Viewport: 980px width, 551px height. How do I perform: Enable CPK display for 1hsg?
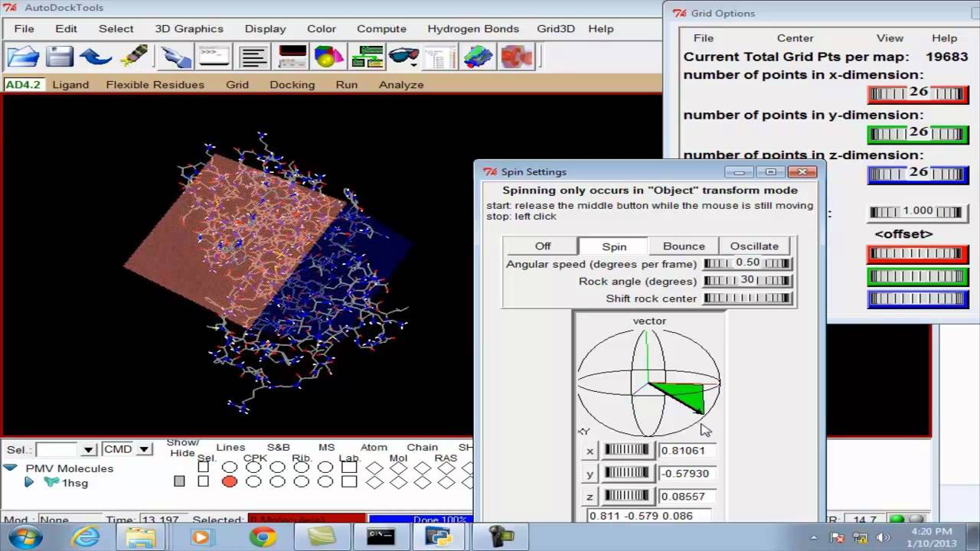[x=253, y=481]
